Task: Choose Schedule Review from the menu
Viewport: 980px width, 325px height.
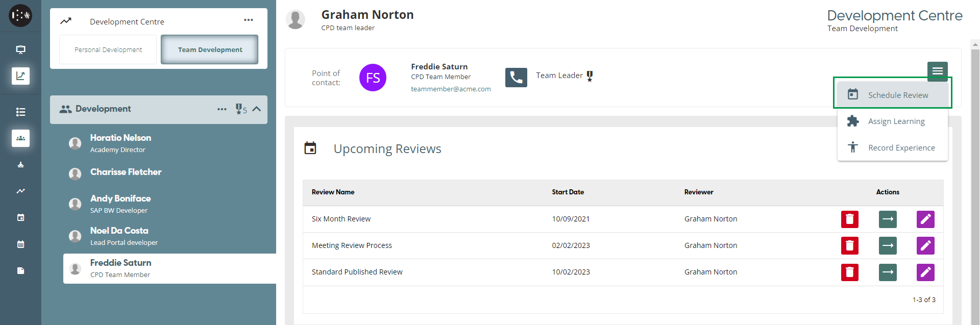Action: point(897,95)
